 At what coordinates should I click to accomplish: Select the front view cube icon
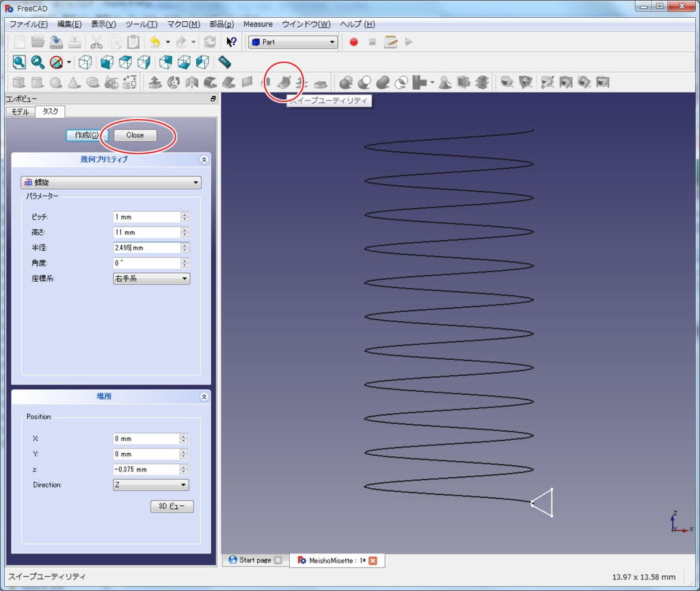pyautogui.click(x=107, y=62)
